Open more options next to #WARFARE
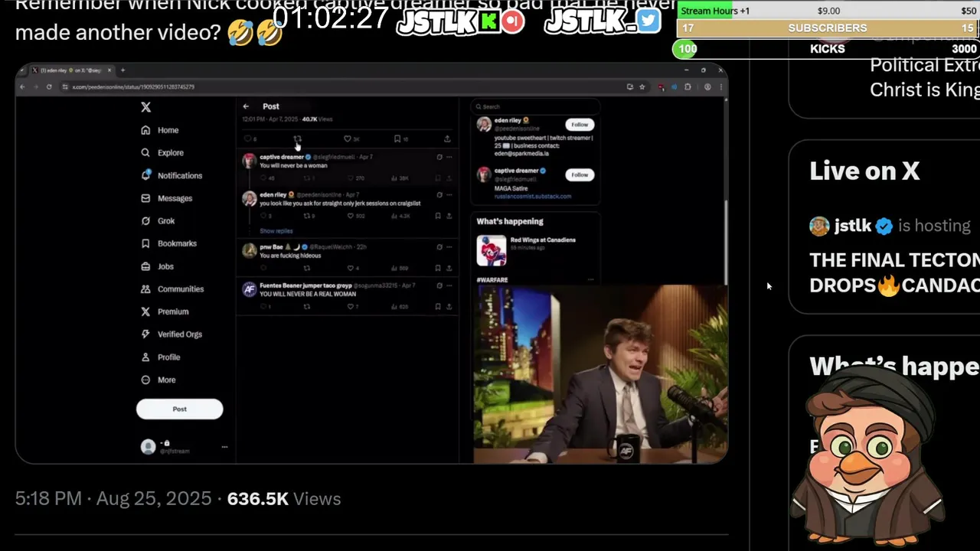Viewport: 980px width, 551px height. pos(590,280)
